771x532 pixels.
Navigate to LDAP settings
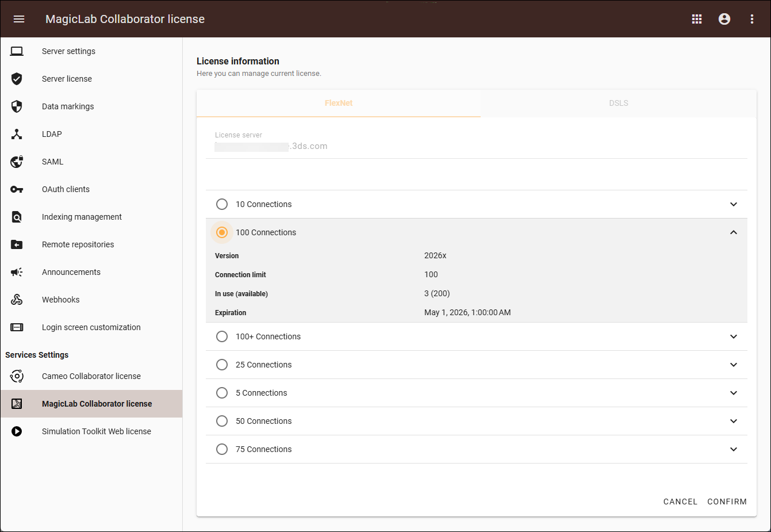click(x=52, y=134)
